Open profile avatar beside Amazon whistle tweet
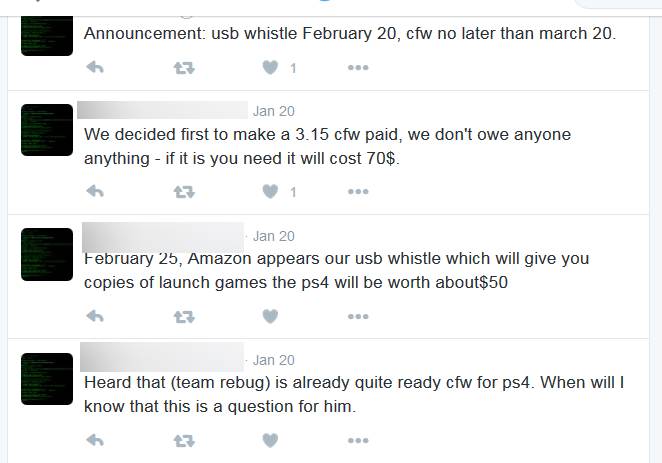 (47, 254)
